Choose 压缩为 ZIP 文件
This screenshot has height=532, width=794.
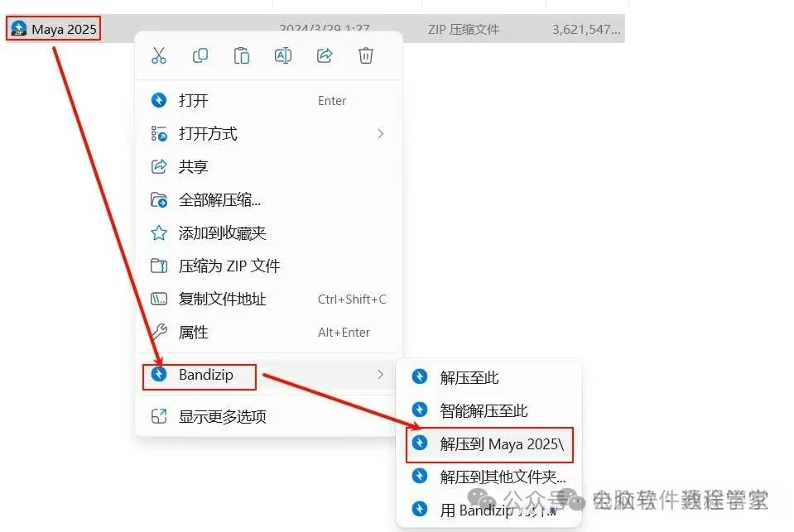point(268,266)
